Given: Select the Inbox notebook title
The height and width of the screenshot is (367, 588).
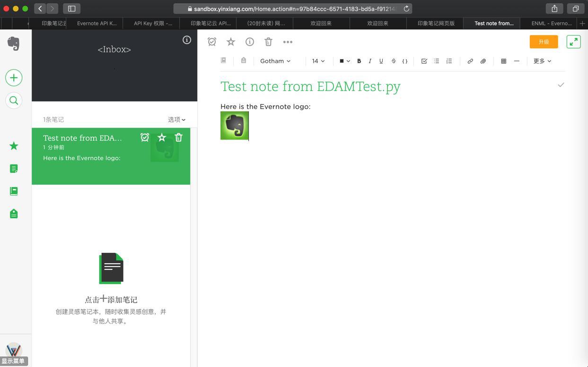Looking at the screenshot, I should click(114, 49).
